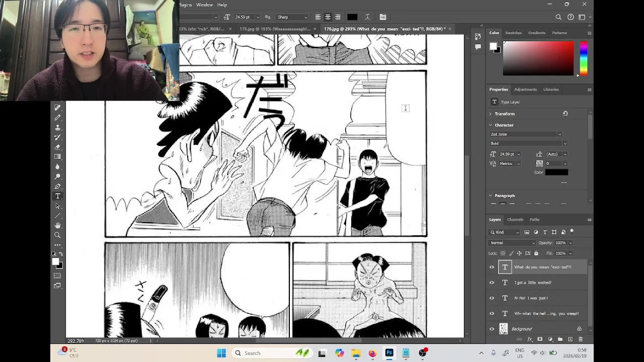Open anti-aliasing Sharp dropdown
Screen dimensions: 644x362
point(292,17)
